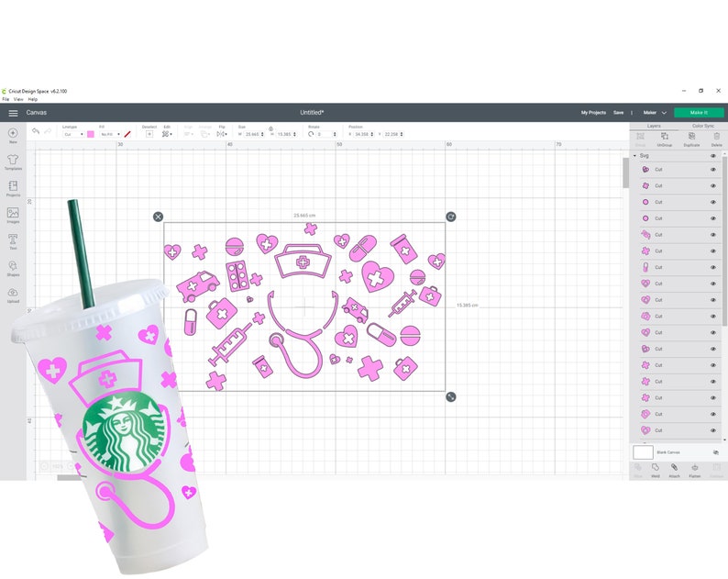The height and width of the screenshot is (579, 728).
Task: Switch to the Color Sync tab
Action: tap(703, 126)
